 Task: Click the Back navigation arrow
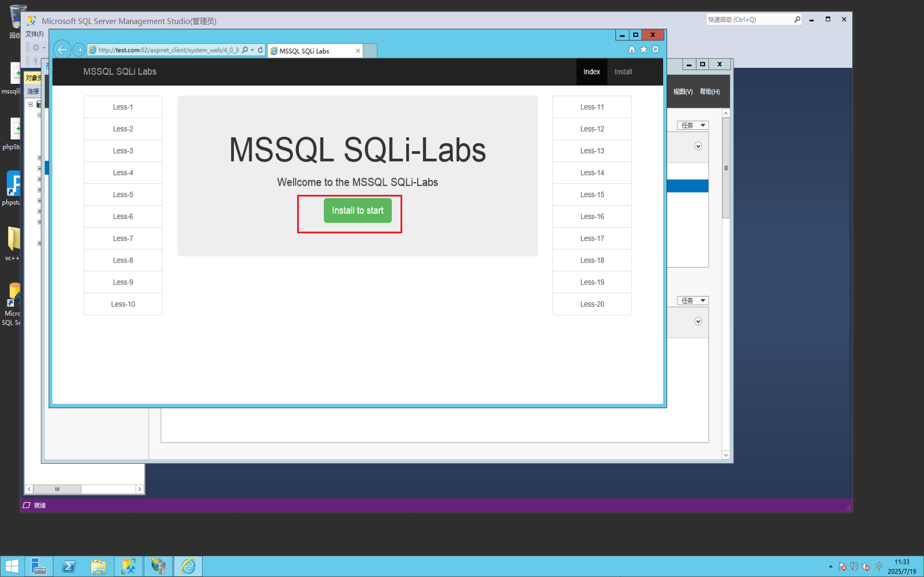click(x=61, y=49)
